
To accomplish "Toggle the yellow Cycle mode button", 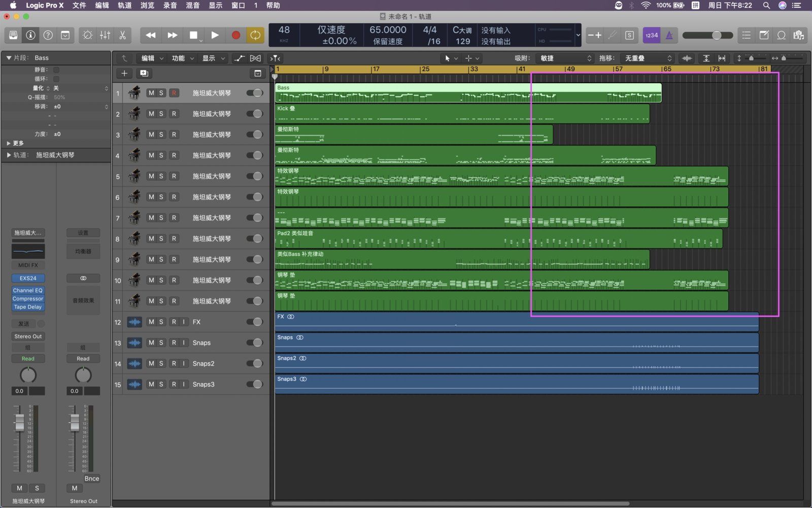I will tap(255, 35).
